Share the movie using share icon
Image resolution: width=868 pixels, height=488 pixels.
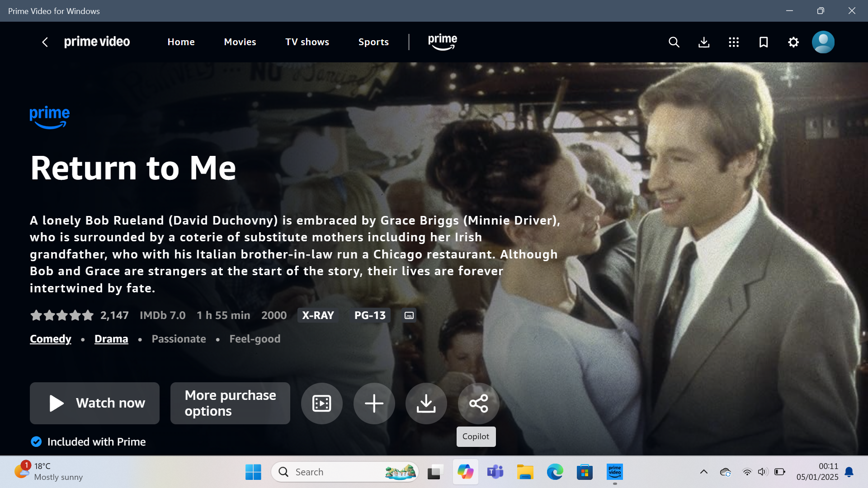tap(478, 403)
